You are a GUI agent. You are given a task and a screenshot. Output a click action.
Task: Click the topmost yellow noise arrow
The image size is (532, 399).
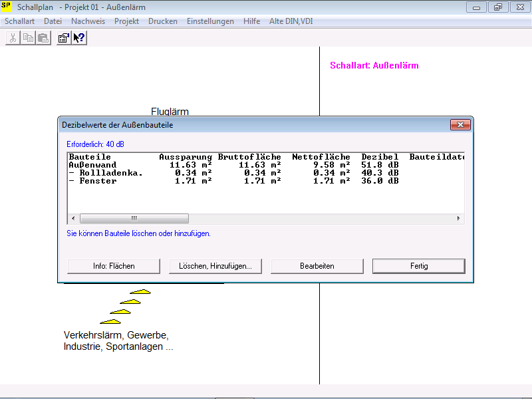click(140, 291)
